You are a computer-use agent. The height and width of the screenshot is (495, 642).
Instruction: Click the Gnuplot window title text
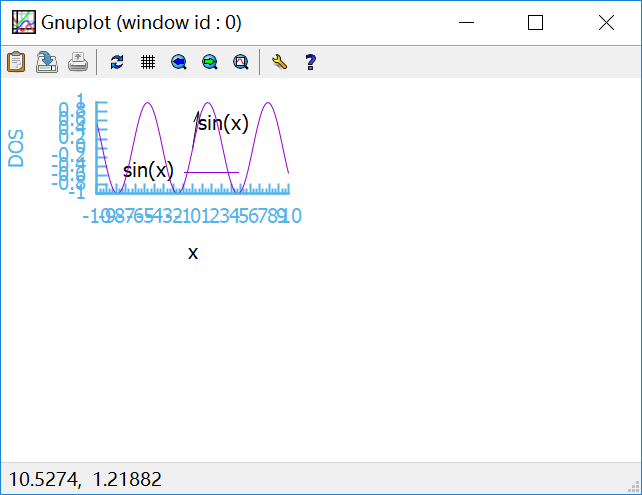pyautogui.click(x=141, y=23)
